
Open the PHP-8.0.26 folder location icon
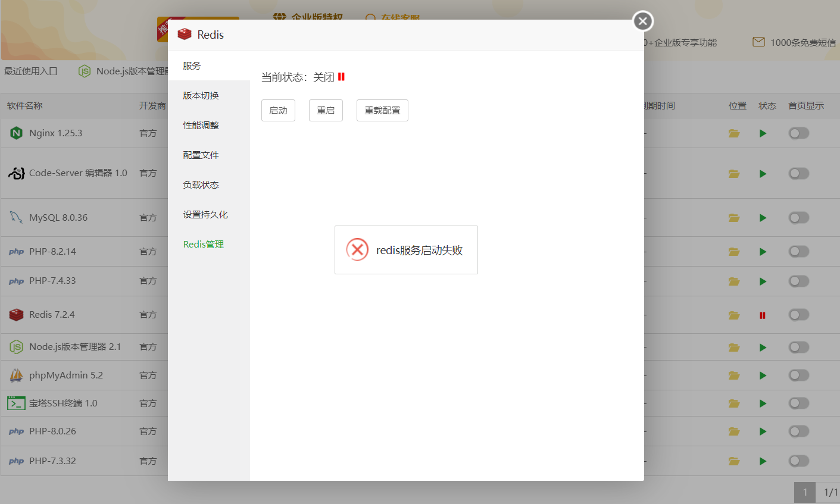click(x=734, y=431)
